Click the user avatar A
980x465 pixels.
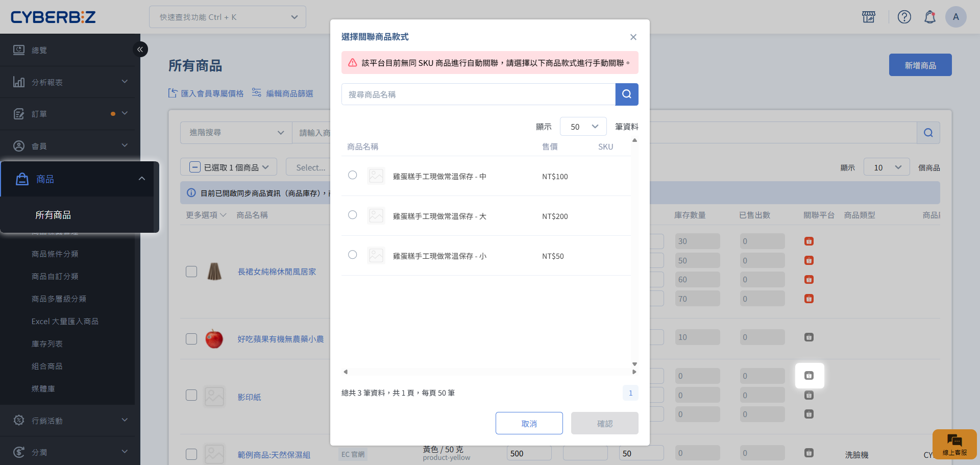(x=955, y=17)
